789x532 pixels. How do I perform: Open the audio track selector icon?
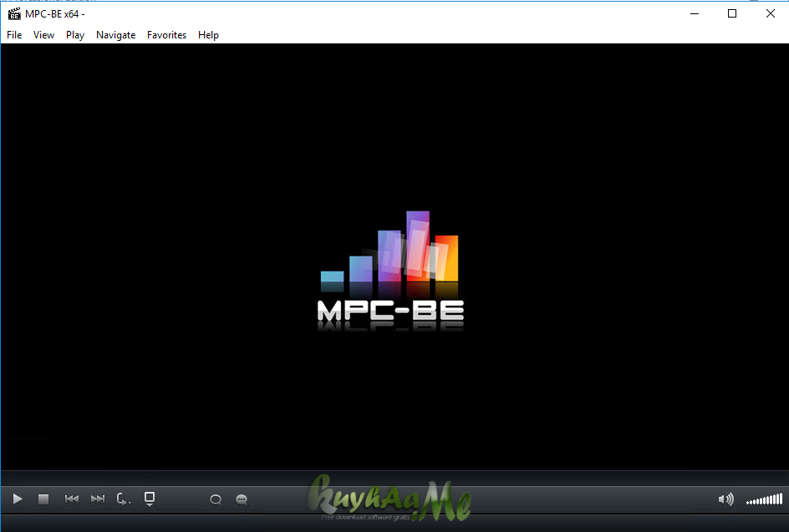tap(216, 499)
